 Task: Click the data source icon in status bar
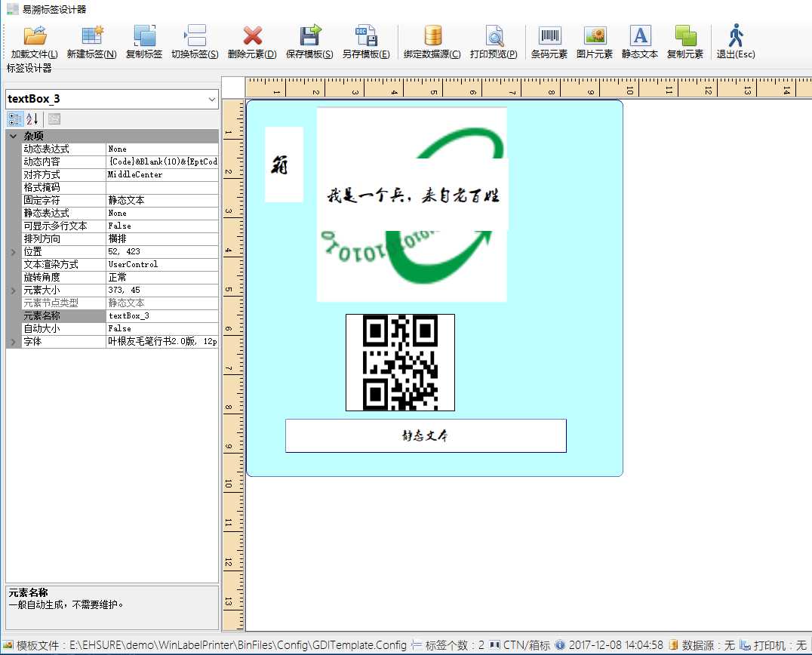coord(673,645)
